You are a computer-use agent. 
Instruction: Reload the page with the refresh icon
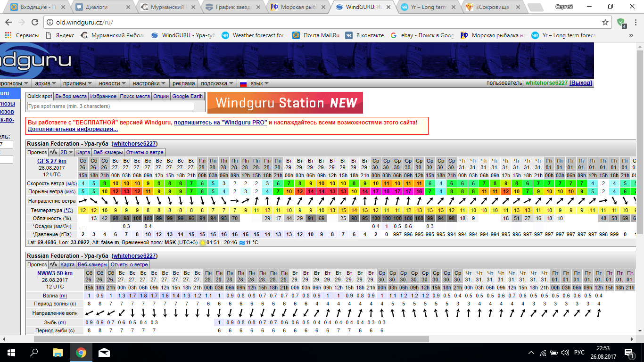(x=35, y=22)
